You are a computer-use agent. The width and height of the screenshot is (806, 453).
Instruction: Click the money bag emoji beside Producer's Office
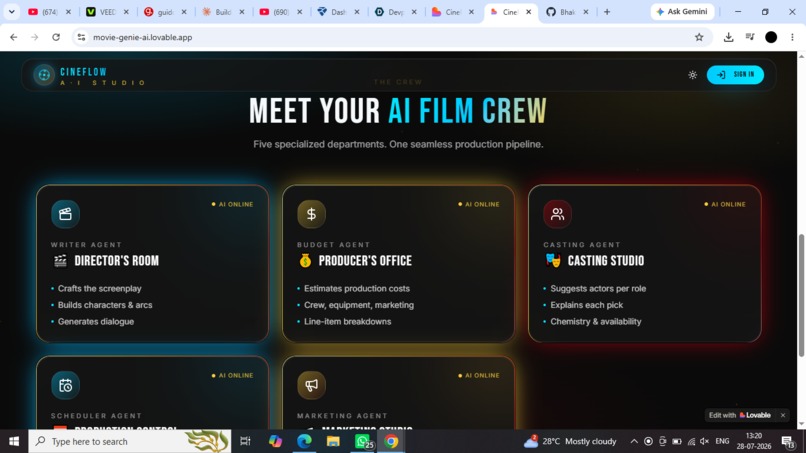coord(305,261)
